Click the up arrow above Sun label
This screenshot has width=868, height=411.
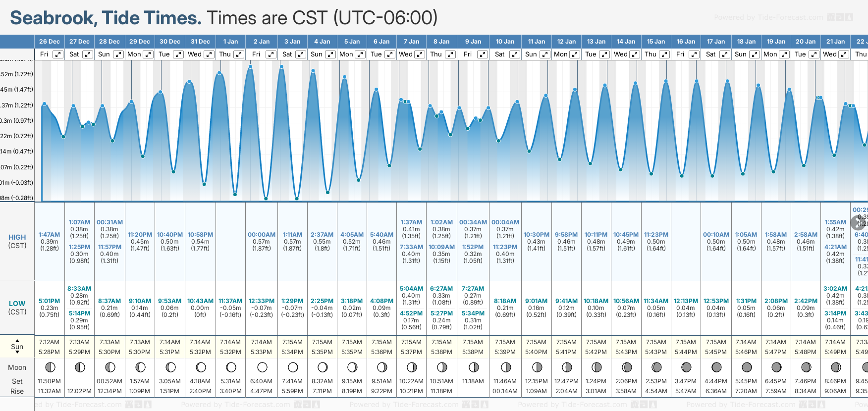pos(17,341)
